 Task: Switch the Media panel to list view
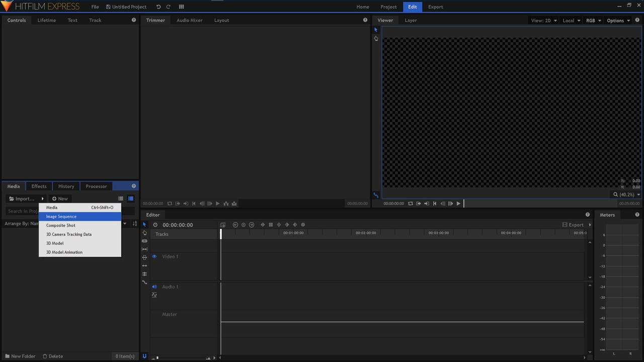pos(131,199)
